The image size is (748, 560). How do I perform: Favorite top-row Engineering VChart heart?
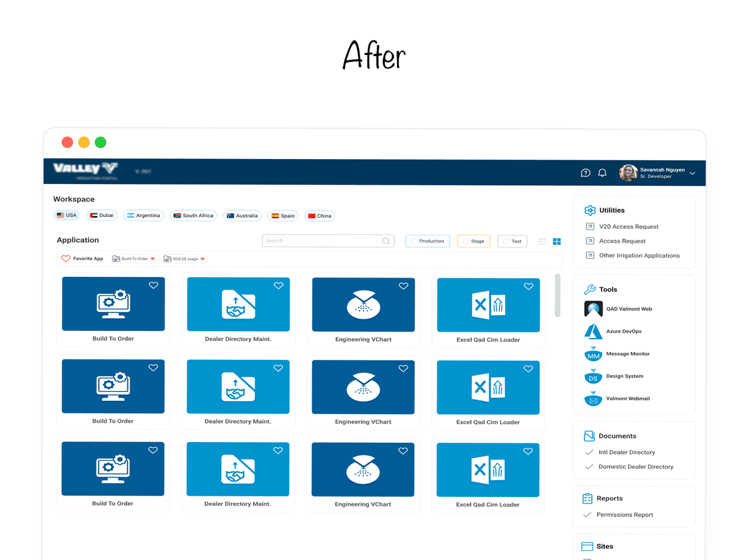pyautogui.click(x=403, y=286)
